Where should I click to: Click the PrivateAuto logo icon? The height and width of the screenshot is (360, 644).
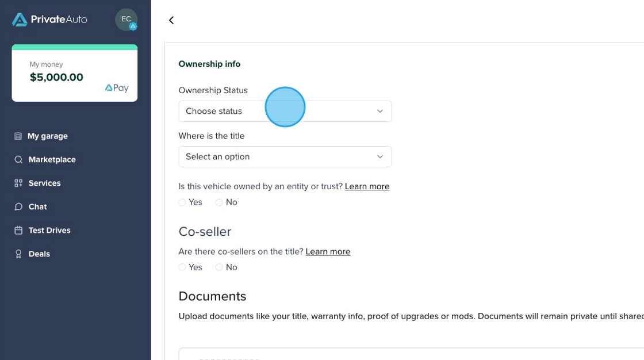[20, 20]
